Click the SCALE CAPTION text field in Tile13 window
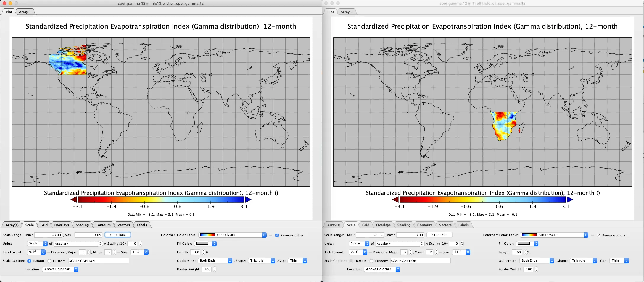The height and width of the screenshot is (282, 644). tap(99, 261)
